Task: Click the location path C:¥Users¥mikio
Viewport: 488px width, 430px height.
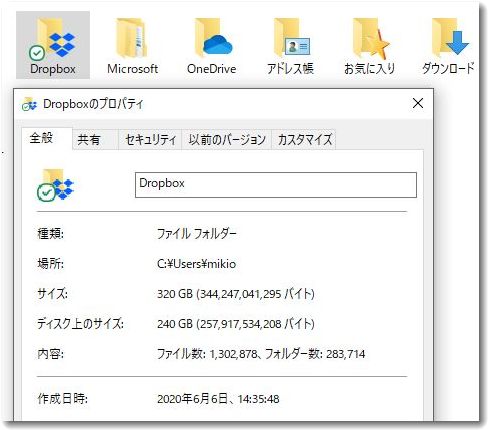Action: pos(196,264)
